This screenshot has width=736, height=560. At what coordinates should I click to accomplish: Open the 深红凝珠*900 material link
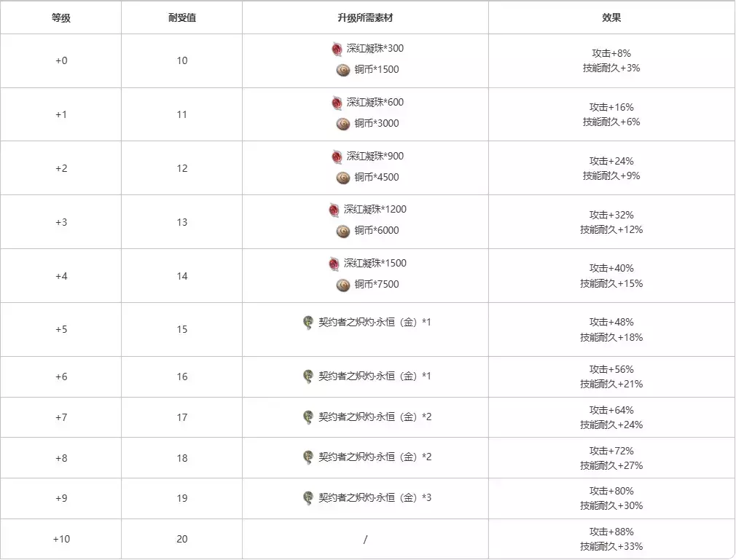pyautogui.click(x=375, y=157)
